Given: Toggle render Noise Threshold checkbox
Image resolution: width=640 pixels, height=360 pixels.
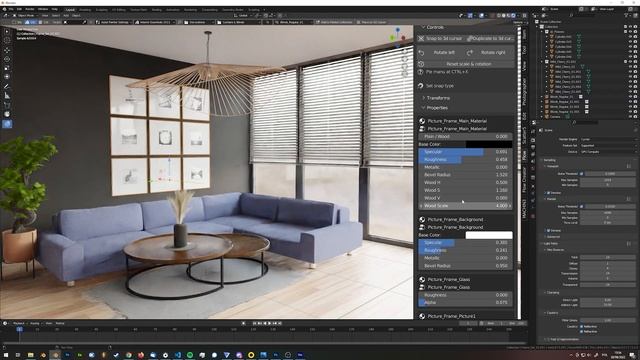Looking at the screenshot, I should (582, 207).
